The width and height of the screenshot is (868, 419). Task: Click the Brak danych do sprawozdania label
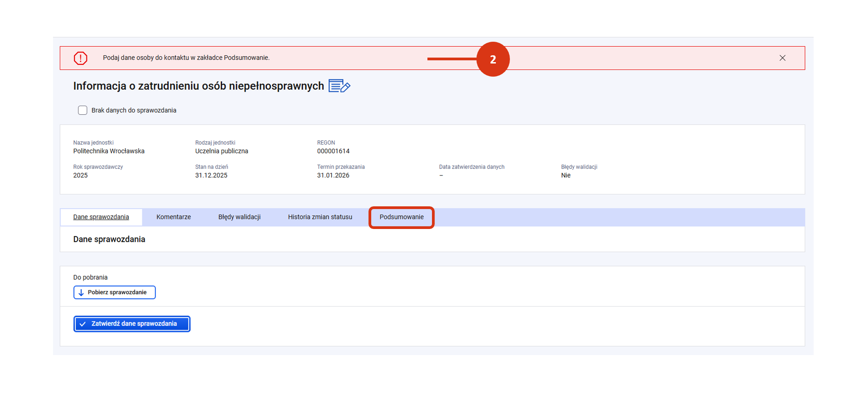point(134,110)
